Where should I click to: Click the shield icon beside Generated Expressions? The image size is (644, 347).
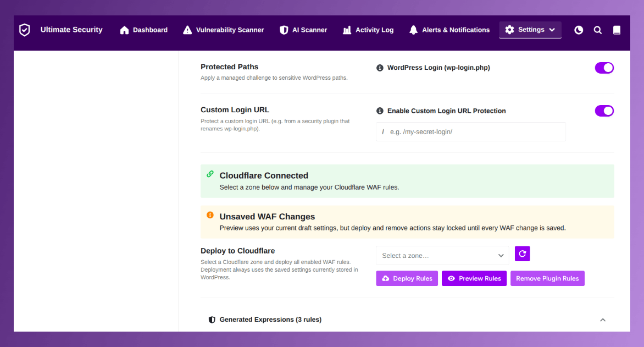[x=212, y=320]
